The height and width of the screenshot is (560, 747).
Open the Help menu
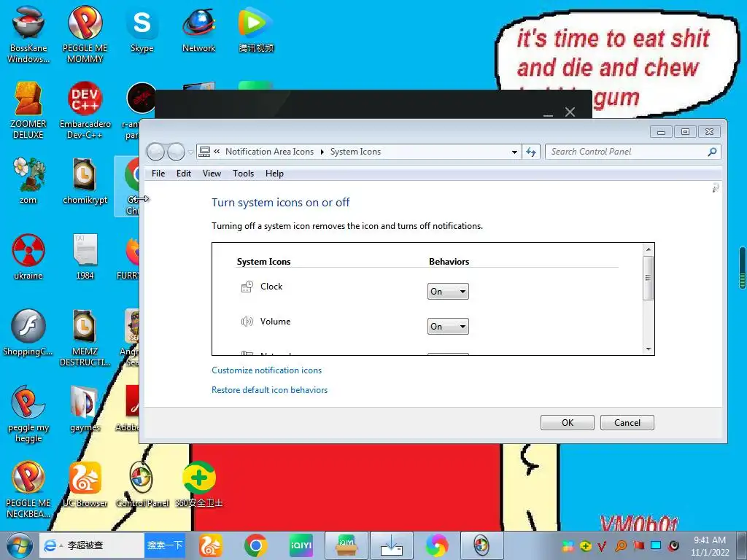point(274,174)
